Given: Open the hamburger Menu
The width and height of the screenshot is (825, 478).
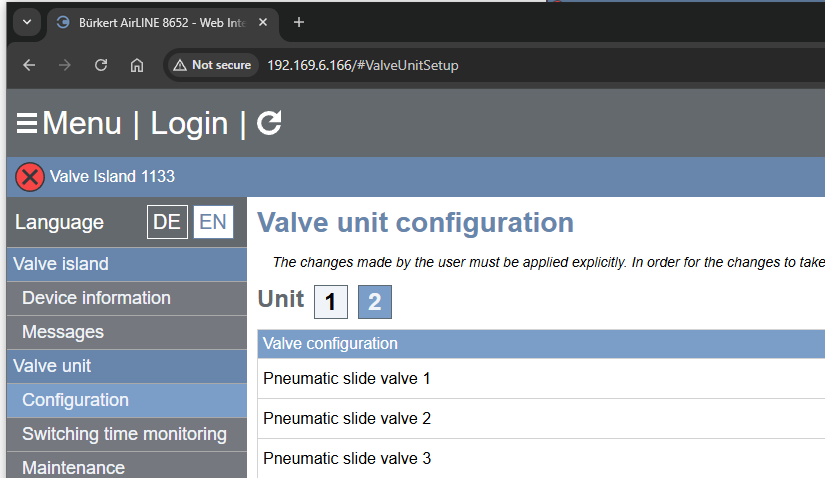Looking at the screenshot, I should (x=68, y=123).
